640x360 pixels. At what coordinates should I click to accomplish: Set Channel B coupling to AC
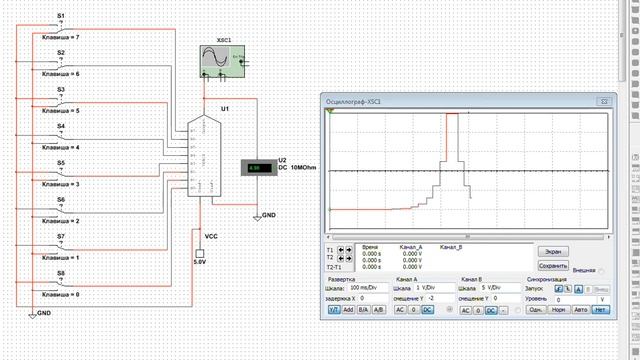coord(465,311)
